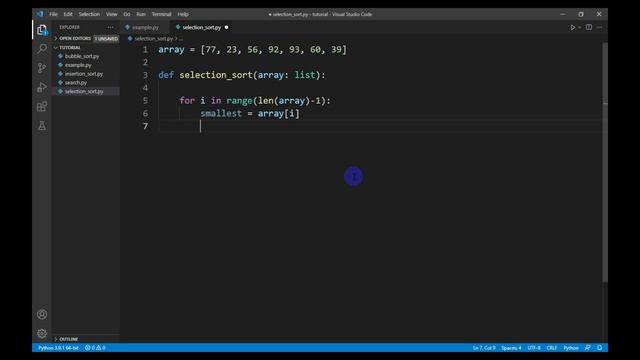The width and height of the screenshot is (640, 360).
Task: Open the Explorer view in activity bar
Action: click(x=42, y=29)
